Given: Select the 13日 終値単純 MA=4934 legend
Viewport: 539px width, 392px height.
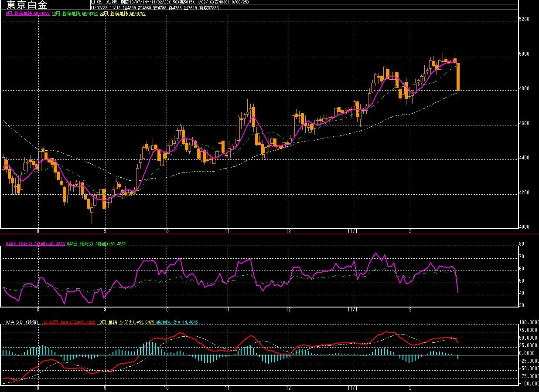Looking at the screenshot, I should pos(75,14).
